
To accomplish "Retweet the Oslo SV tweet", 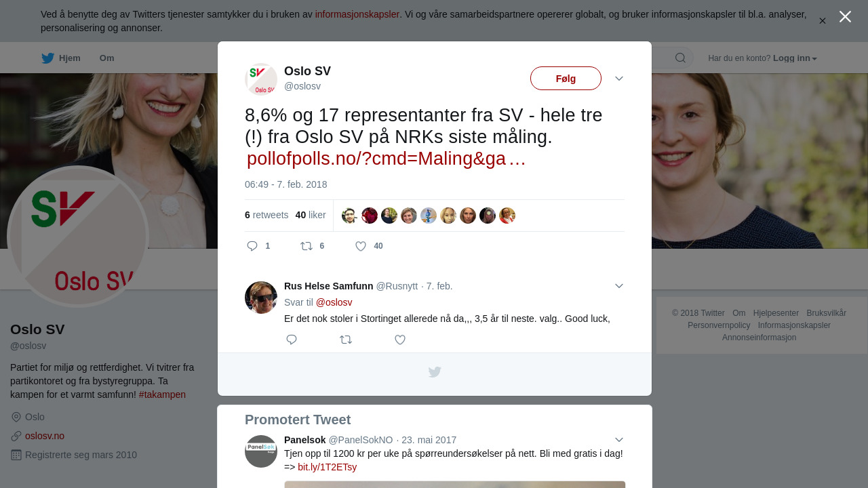I will tap(307, 246).
